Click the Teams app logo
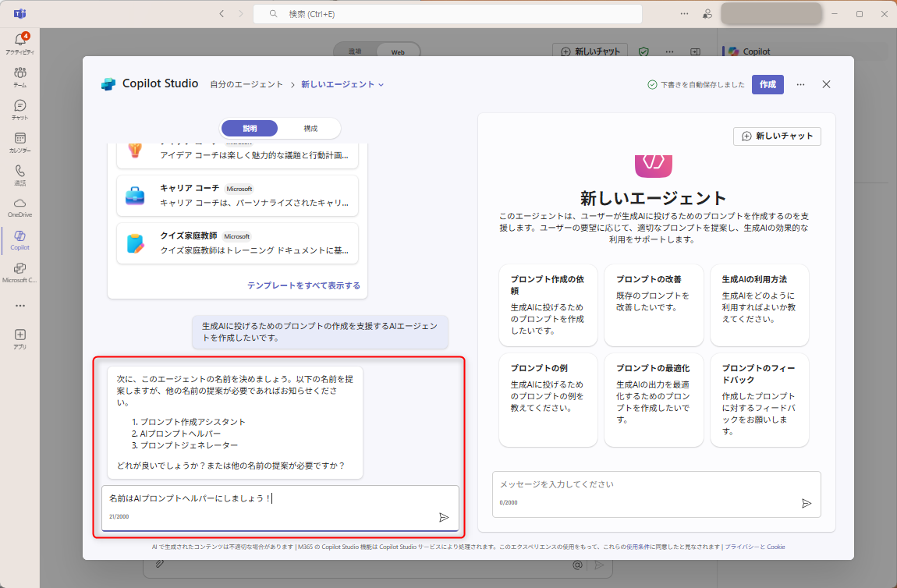Image resolution: width=897 pixels, height=588 pixels. [20, 14]
